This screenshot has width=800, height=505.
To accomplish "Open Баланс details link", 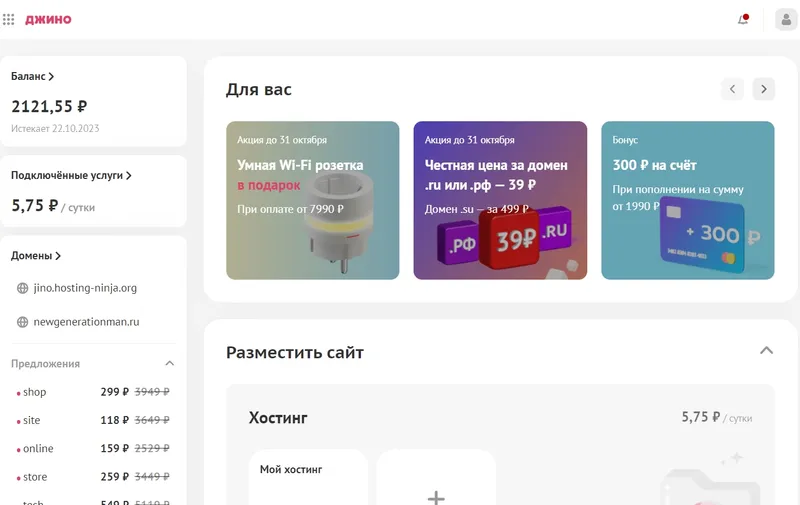I will click(x=33, y=76).
